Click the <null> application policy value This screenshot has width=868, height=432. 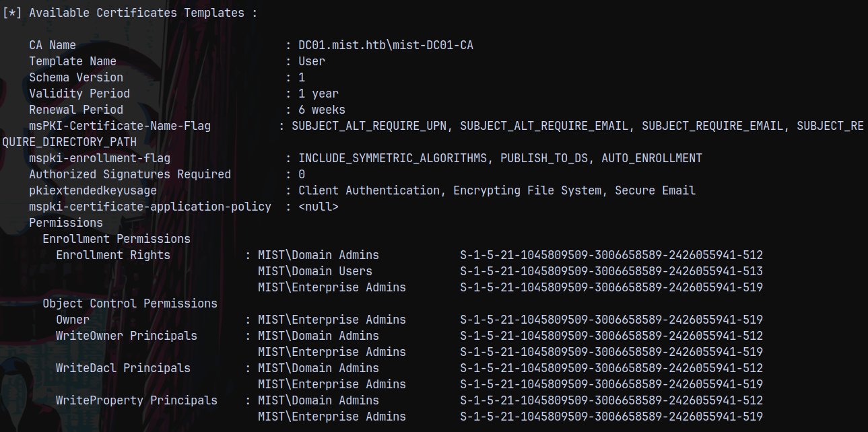pos(319,207)
